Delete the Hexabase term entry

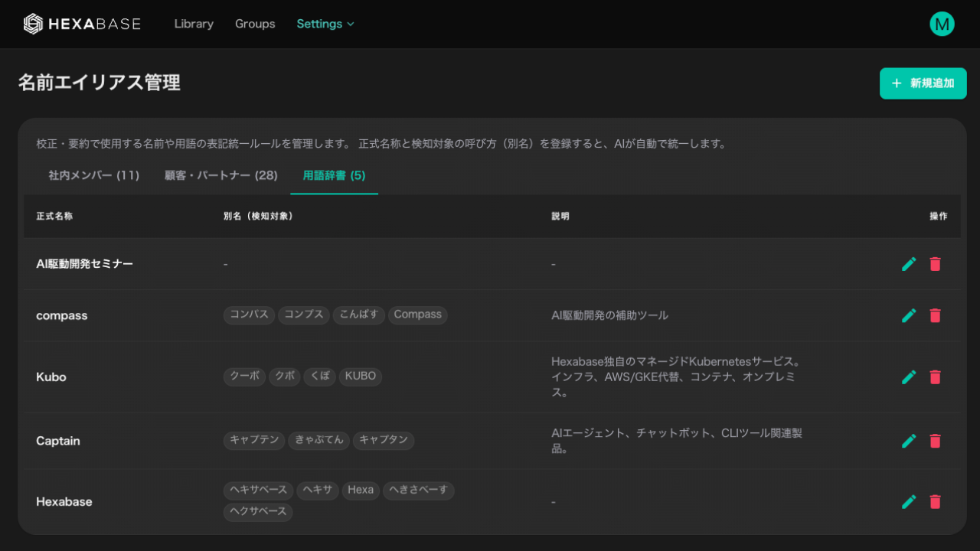coord(935,502)
